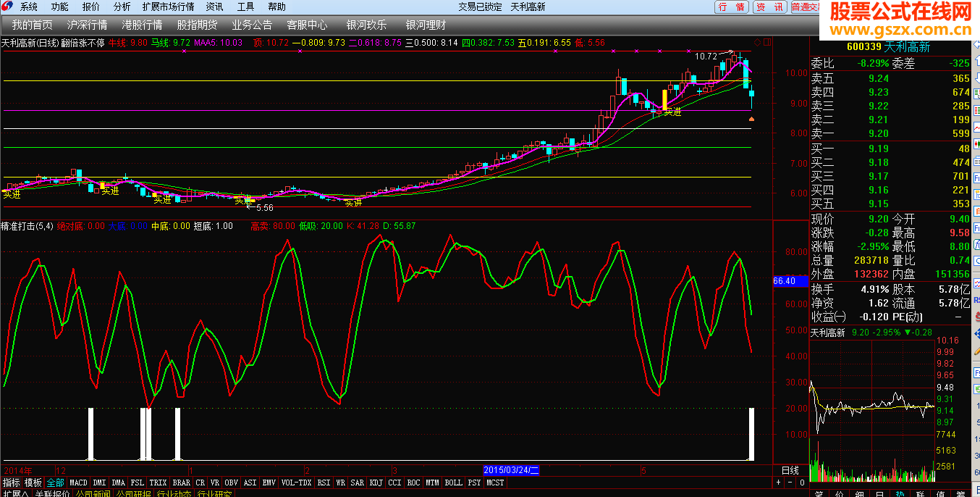
Task: Switch to the ASI indicator
Action: [250, 483]
